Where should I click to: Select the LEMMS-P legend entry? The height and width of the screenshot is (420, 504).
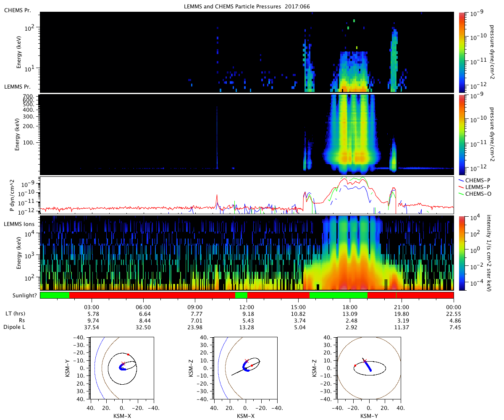(x=475, y=187)
